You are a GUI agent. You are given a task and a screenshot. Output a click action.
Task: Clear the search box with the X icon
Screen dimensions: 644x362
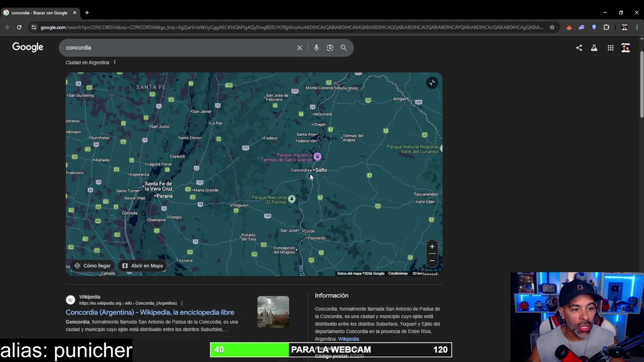point(299,48)
